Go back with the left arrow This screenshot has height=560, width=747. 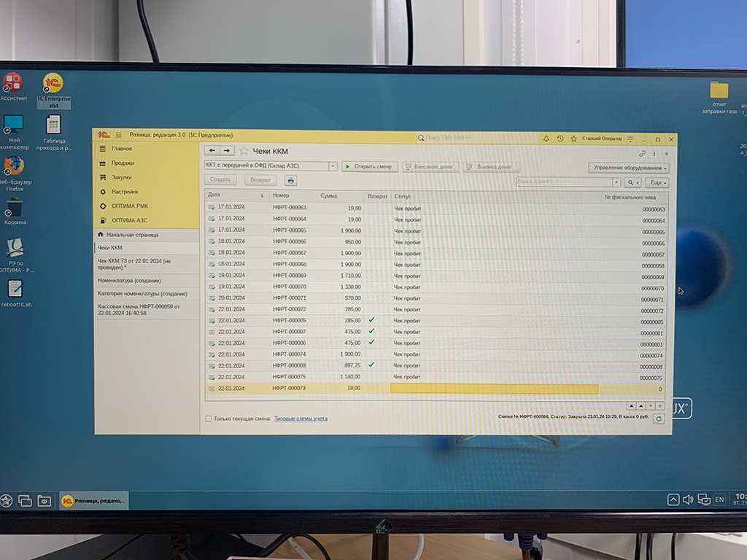click(x=212, y=151)
